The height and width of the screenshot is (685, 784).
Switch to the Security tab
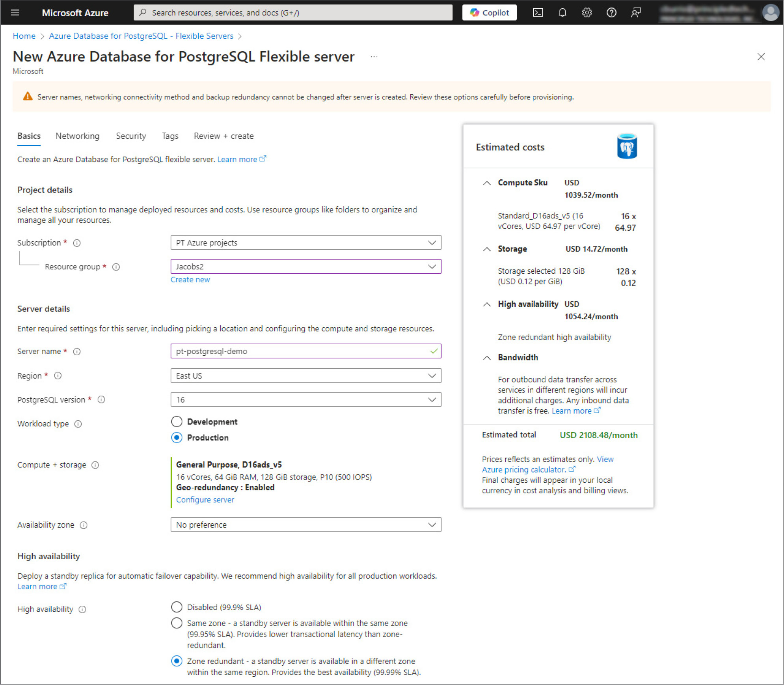pos(131,136)
